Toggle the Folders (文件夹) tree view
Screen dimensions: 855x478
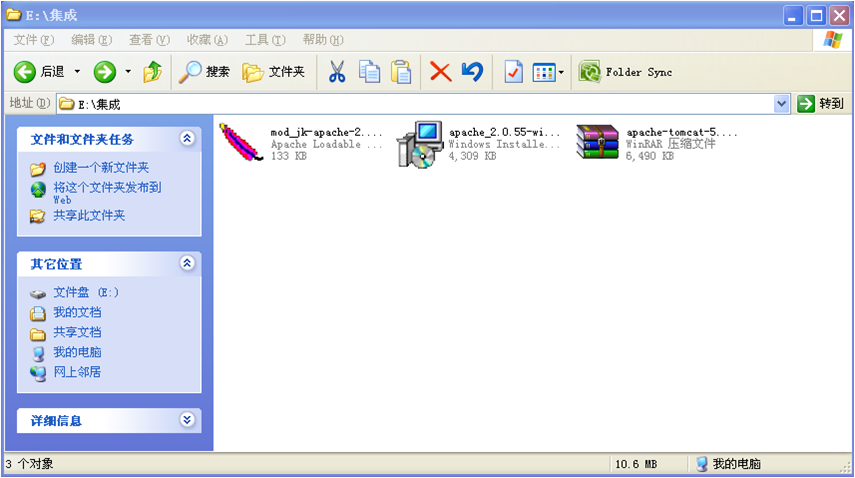pyautogui.click(x=274, y=71)
